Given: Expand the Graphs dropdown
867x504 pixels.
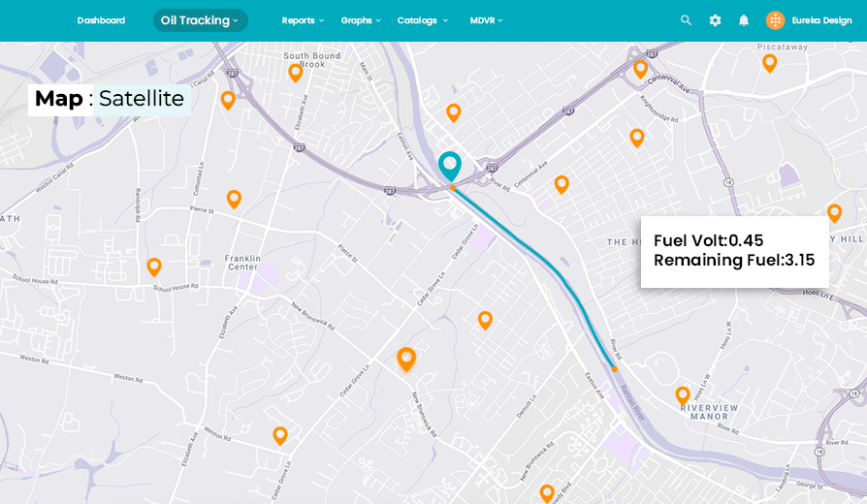Looking at the screenshot, I should pos(360,20).
